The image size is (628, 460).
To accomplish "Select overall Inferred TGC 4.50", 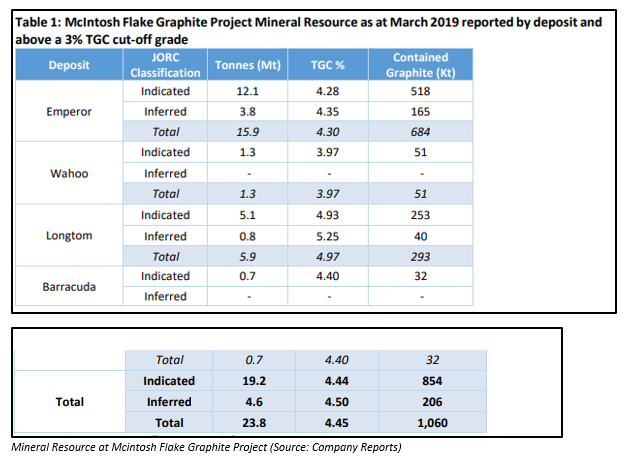I will (336, 402).
